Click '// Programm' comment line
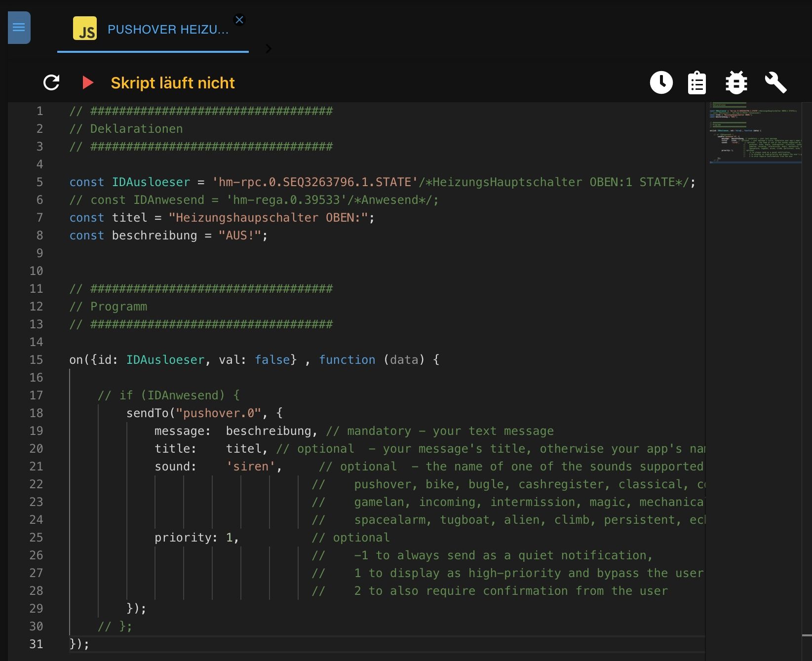This screenshot has width=812, height=661. [108, 307]
